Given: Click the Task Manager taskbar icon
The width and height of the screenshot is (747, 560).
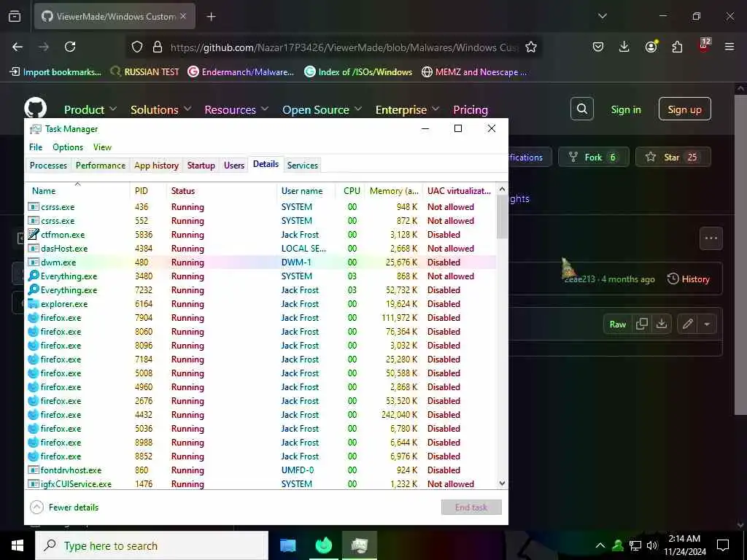Looking at the screenshot, I should point(359,545).
